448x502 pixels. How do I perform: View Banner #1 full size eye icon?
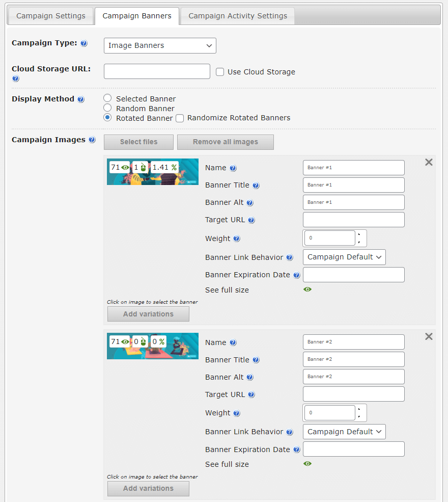[307, 289]
